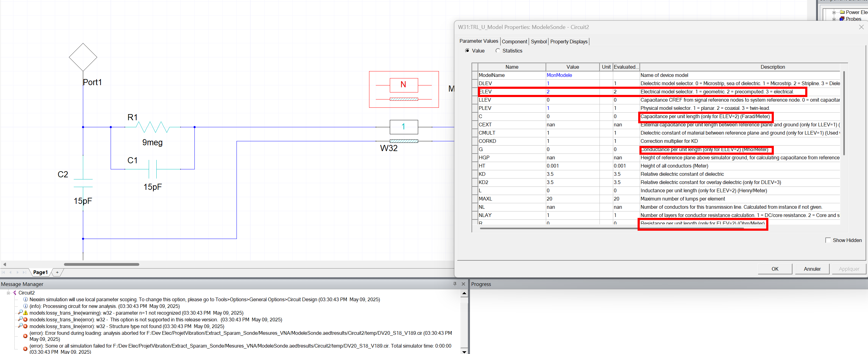The width and height of the screenshot is (868, 354).
Task: Select the Statistics radio button
Action: coord(498,51)
